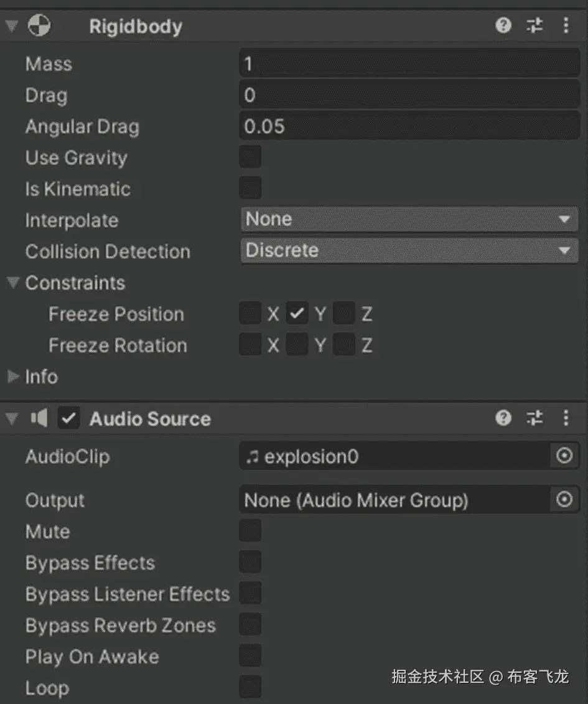Enable Use Gravity checkbox
Screen dimensions: 588x704
click(250, 157)
